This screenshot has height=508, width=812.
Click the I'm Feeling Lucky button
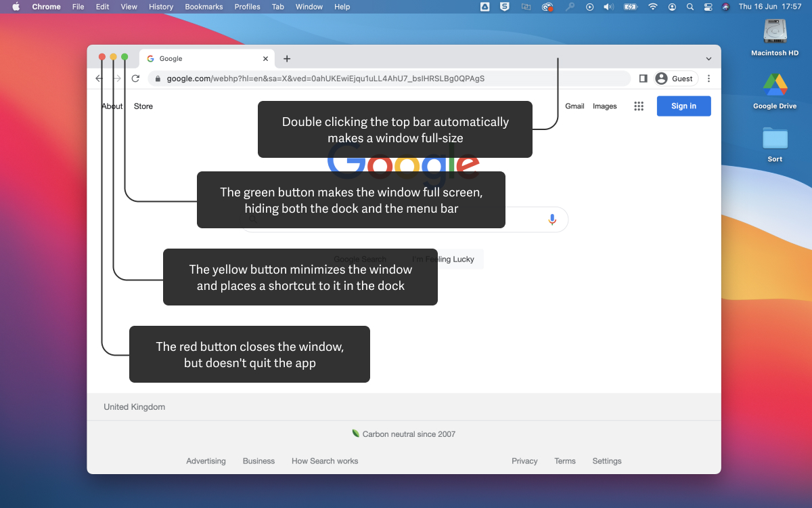pyautogui.click(x=443, y=259)
